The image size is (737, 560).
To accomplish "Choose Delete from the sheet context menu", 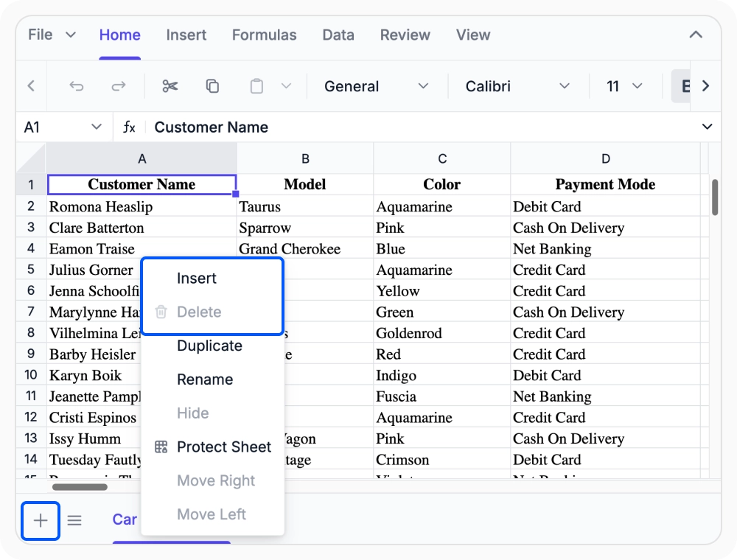I will point(212,312).
